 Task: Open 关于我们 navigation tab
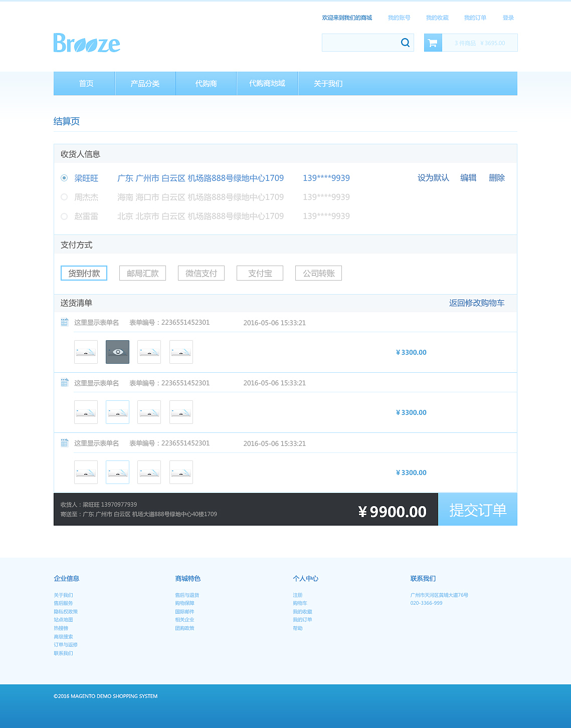click(x=328, y=83)
